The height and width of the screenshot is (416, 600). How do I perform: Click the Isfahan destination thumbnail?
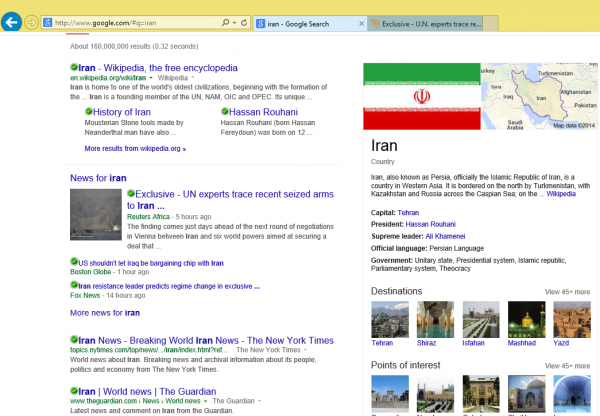(481, 320)
